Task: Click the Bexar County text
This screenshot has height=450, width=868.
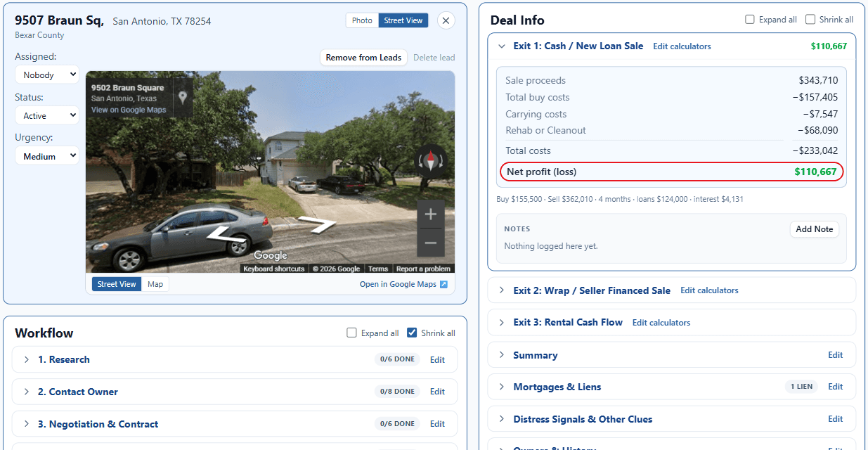Action: [x=39, y=35]
